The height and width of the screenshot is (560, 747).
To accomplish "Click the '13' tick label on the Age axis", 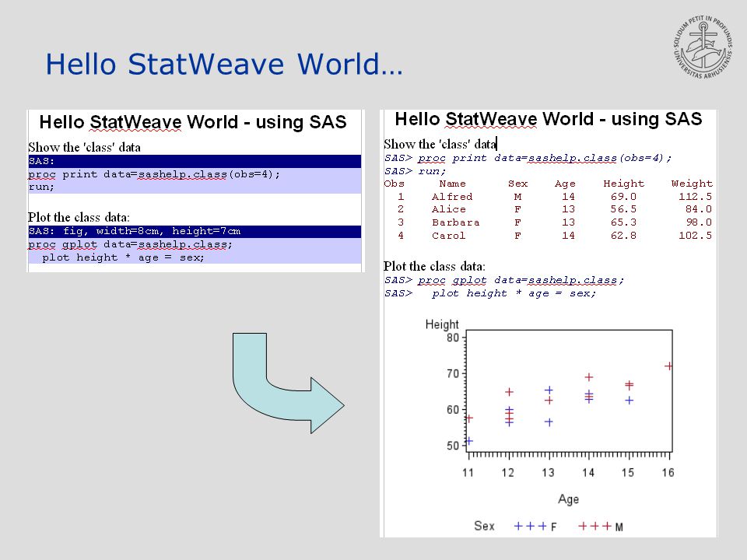I will pos(548,472).
